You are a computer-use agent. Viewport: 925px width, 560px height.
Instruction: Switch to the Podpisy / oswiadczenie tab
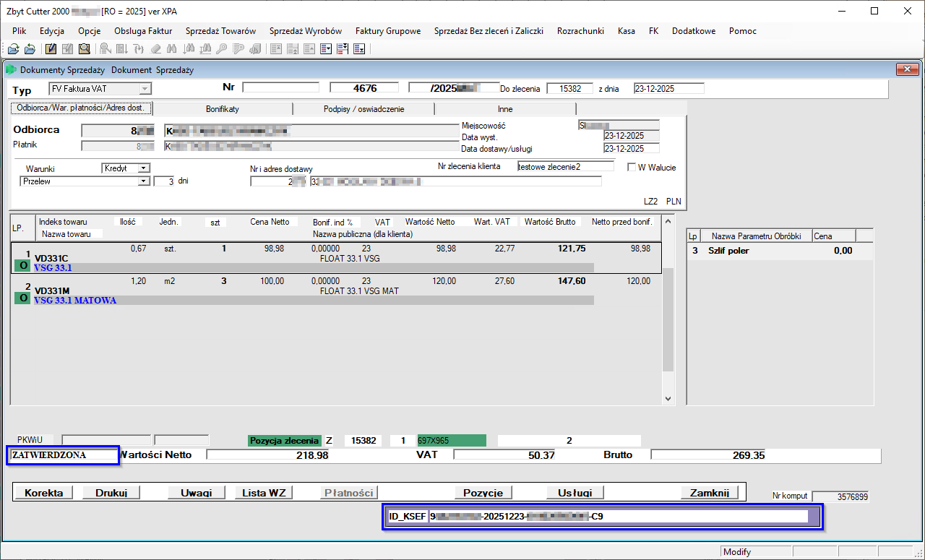tap(363, 108)
